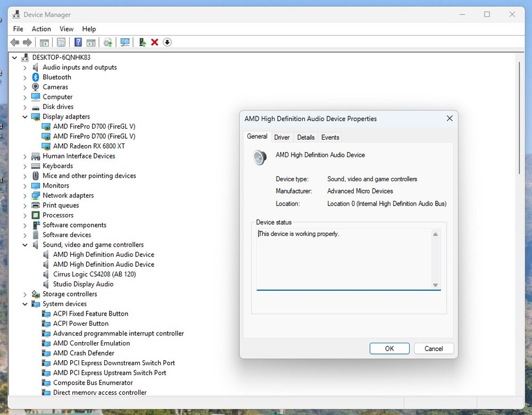Click the down-arrow Disable device toolbar icon

(167, 43)
